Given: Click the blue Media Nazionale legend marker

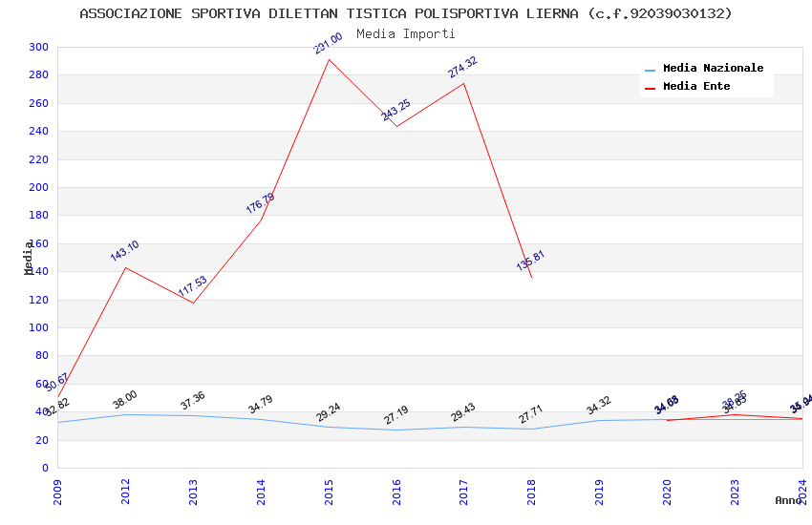Looking at the screenshot, I should click(x=650, y=70).
